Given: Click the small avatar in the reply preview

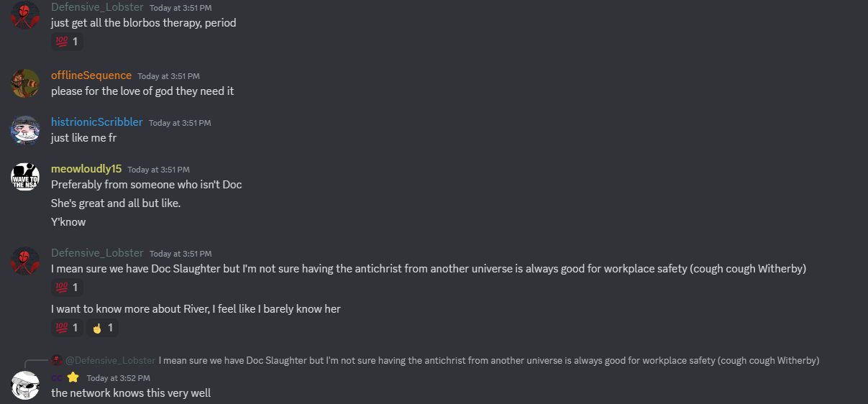Looking at the screenshot, I should [x=57, y=360].
